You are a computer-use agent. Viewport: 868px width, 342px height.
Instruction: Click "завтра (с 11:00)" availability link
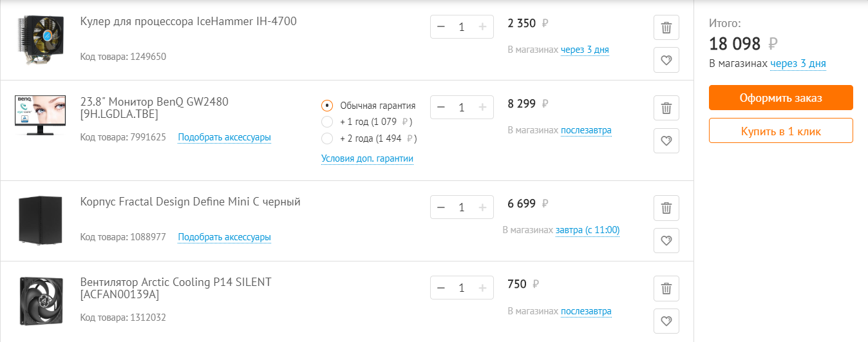tap(587, 230)
